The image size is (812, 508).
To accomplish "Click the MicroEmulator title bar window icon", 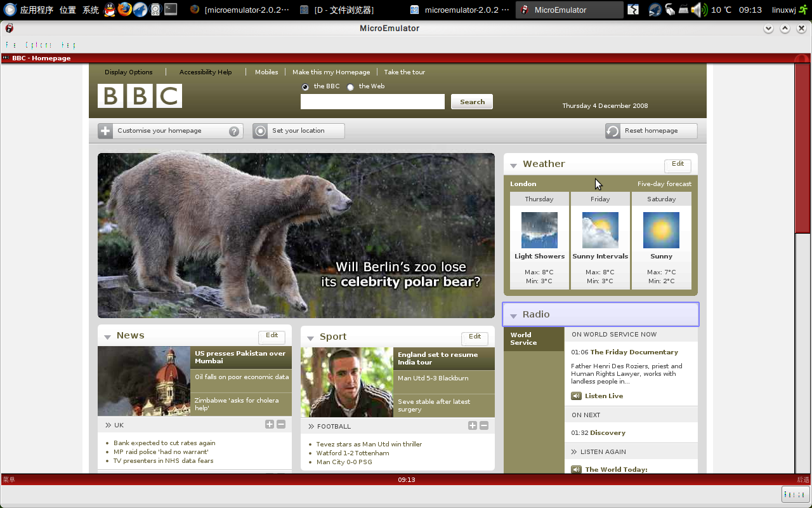I will point(9,28).
